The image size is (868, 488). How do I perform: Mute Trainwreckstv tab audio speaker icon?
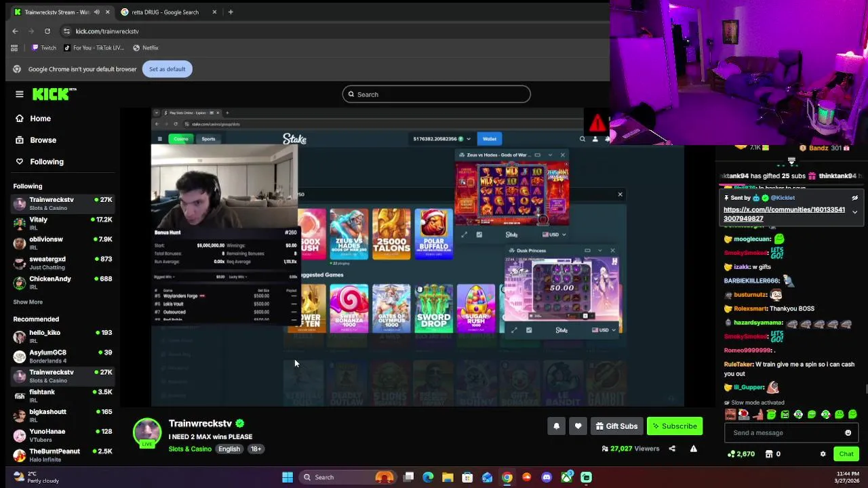pos(96,12)
